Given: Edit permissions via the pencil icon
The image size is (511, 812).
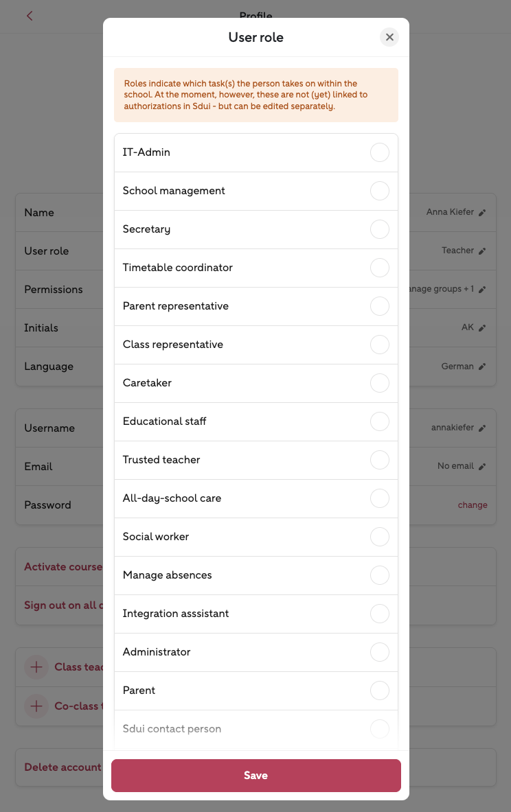Looking at the screenshot, I should (482, 290).
